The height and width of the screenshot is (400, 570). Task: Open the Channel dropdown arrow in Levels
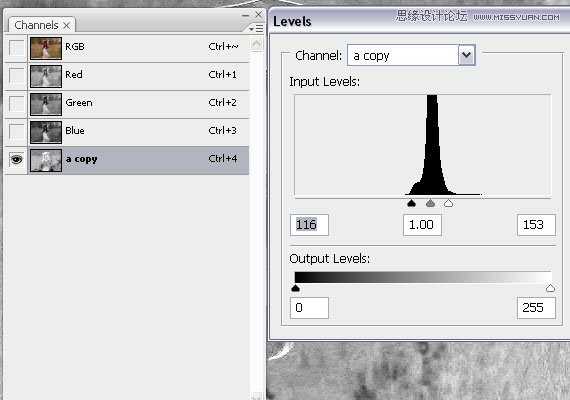(466, 55)
